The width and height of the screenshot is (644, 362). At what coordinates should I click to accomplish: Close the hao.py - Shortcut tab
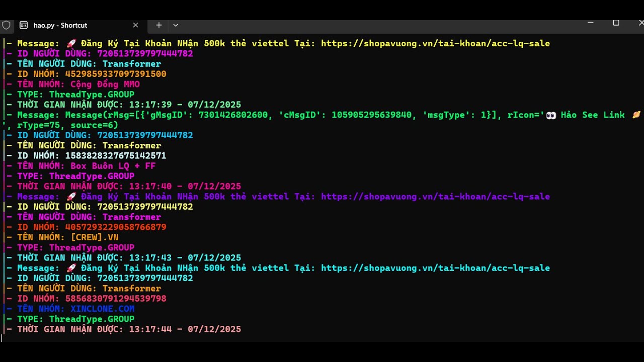(x=135, y=25)
